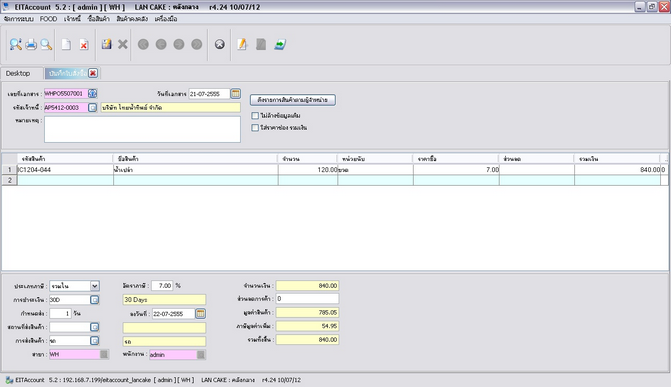Screen dimensions: 671x387
Task: Select product code cell IC1204-044
Action: 65,170
